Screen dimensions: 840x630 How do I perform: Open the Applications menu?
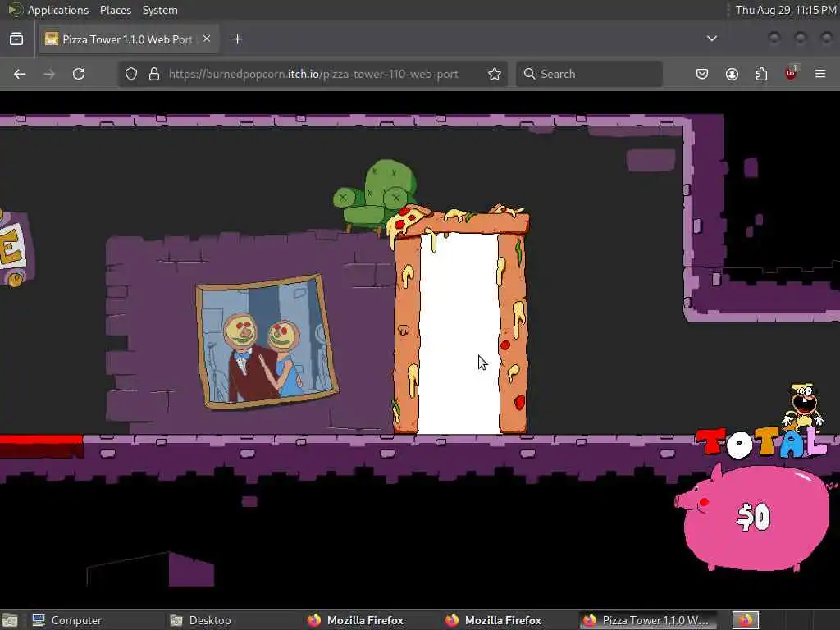point(58,10)
